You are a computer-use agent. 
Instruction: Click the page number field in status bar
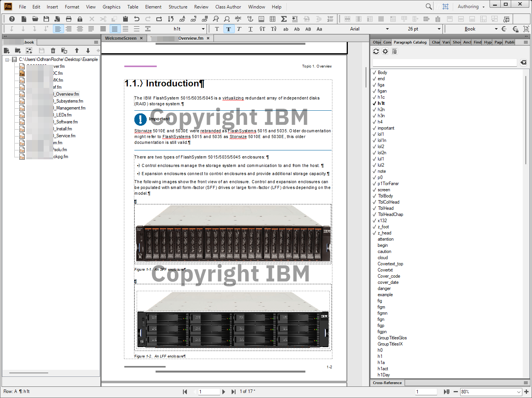coord(208,392)
